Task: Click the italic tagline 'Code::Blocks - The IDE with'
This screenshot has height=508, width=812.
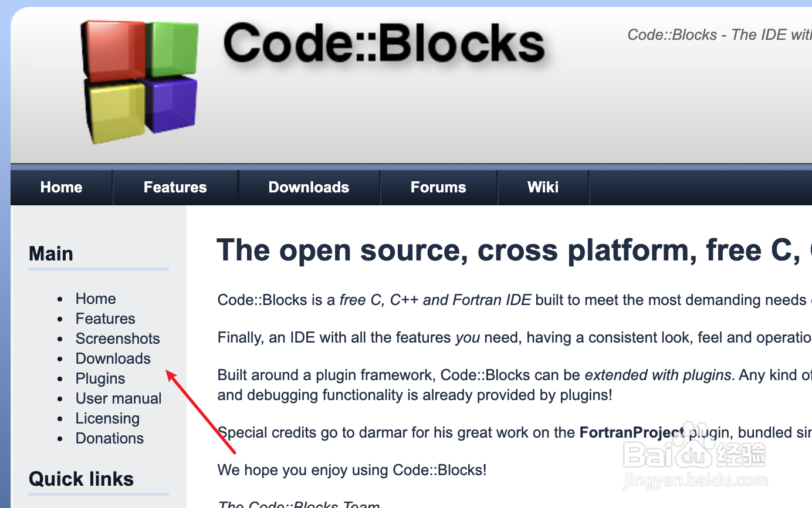Action: coord(719,35)
